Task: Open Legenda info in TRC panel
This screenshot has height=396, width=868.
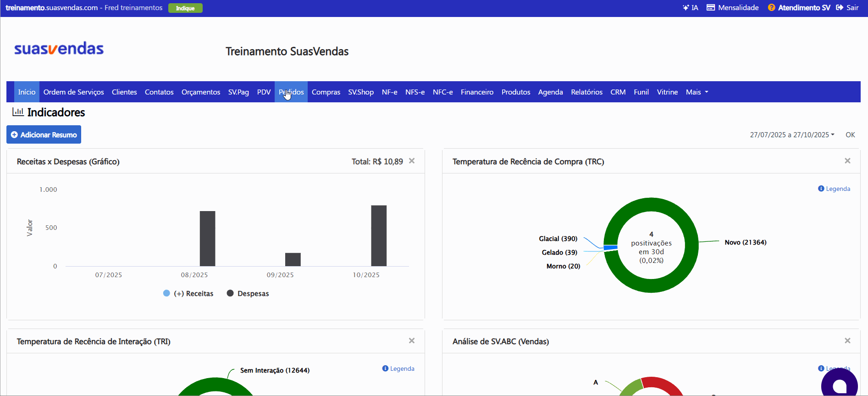Action: pos(834,189)
